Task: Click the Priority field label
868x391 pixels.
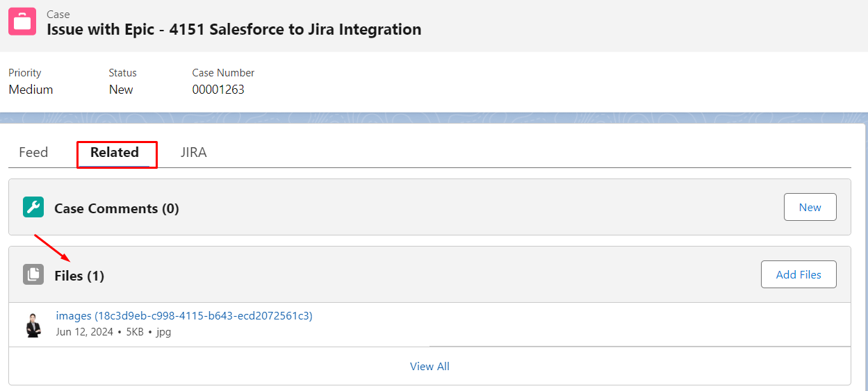Action: tap(25, 73)
